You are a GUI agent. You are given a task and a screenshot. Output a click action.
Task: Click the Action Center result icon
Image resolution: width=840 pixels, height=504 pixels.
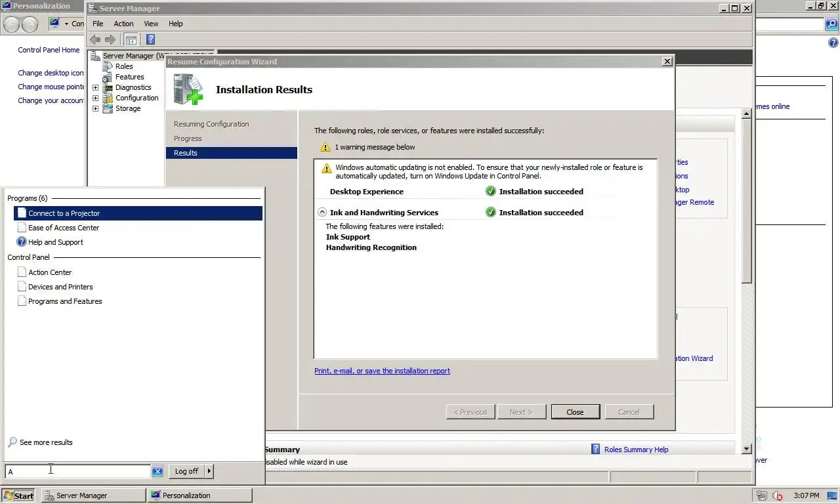22,272
